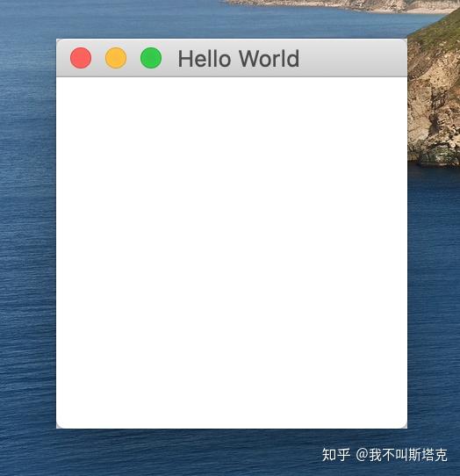The image size is (460, 476).
Task: Click the window's bottom-left rounded corner
Action: point(59,426)
